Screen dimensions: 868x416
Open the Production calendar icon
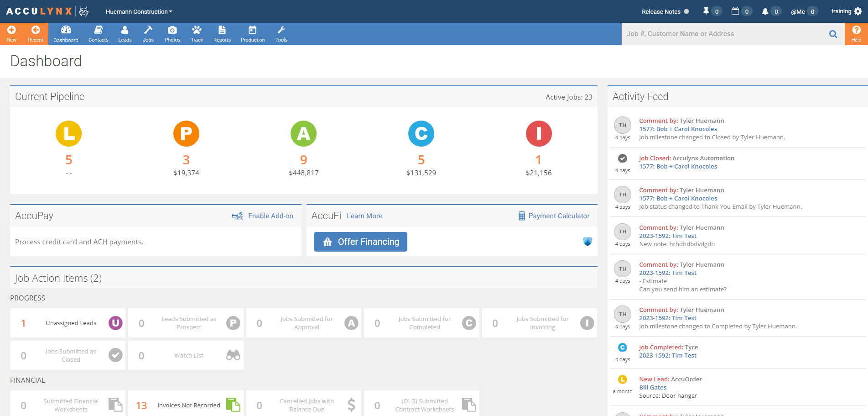coord(252,30)
